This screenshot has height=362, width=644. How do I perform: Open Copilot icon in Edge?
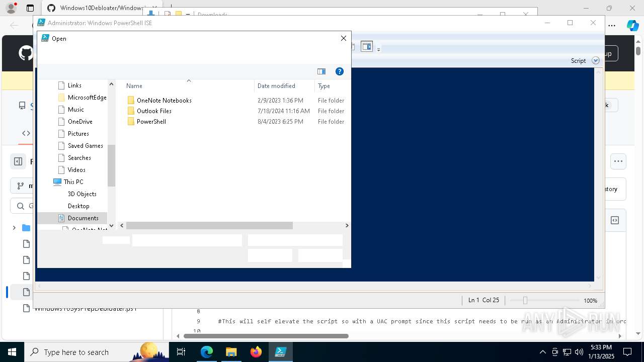632,25
